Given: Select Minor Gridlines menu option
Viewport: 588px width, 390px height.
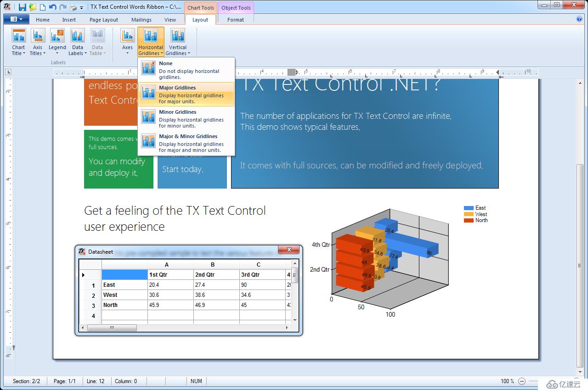Looking at the screenshot, I should (187, 118).
